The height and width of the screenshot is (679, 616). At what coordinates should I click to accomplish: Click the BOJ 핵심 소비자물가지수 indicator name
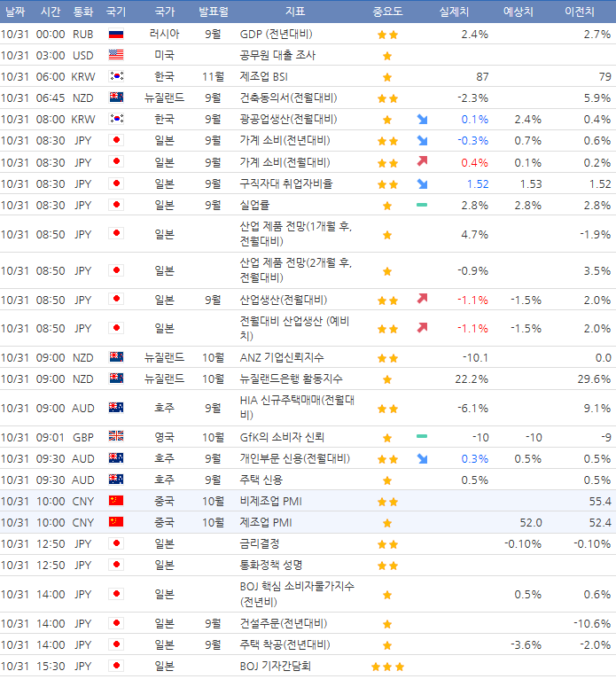click(x=297, y=594)
